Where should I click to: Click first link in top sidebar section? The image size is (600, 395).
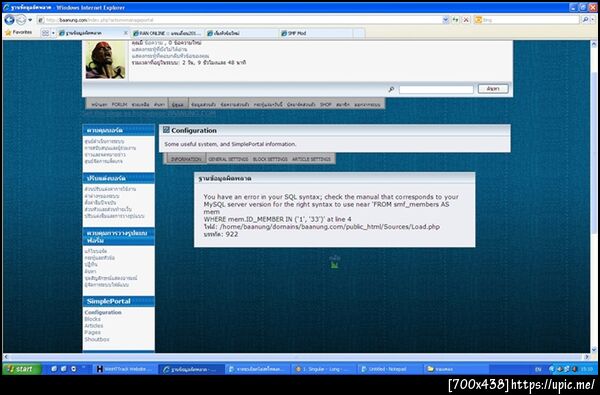pos(104,141)
